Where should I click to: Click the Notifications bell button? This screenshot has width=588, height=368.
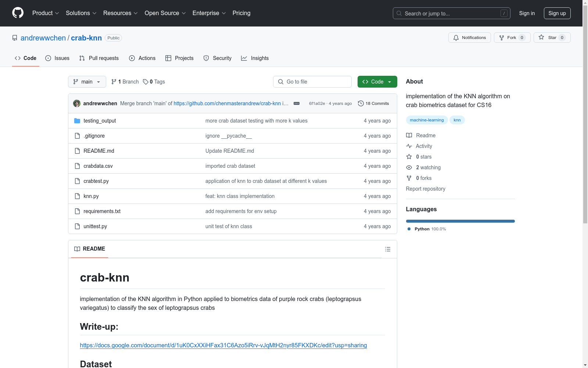[469, 38]
